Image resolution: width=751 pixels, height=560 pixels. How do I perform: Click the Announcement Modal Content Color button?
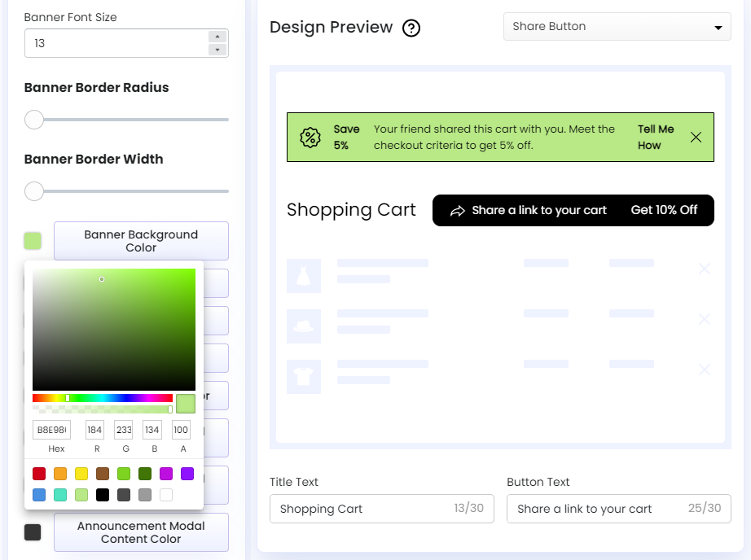140,532
